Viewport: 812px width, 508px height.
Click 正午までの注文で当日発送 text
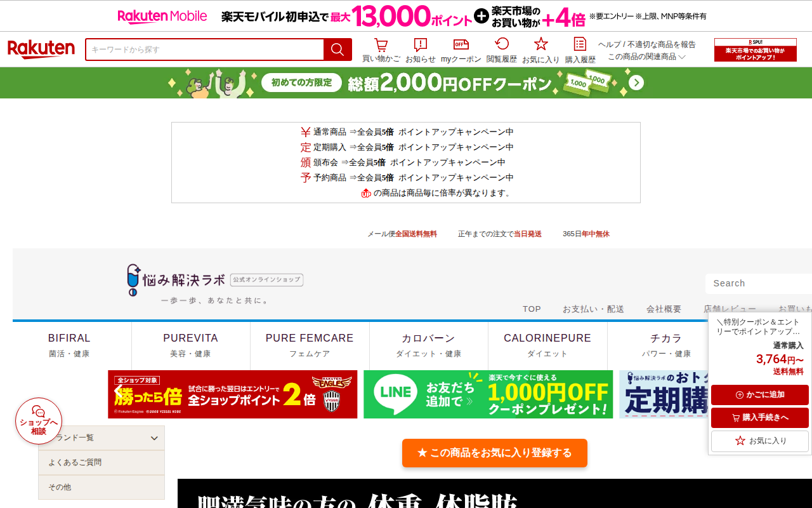click(x=500, y=234)
